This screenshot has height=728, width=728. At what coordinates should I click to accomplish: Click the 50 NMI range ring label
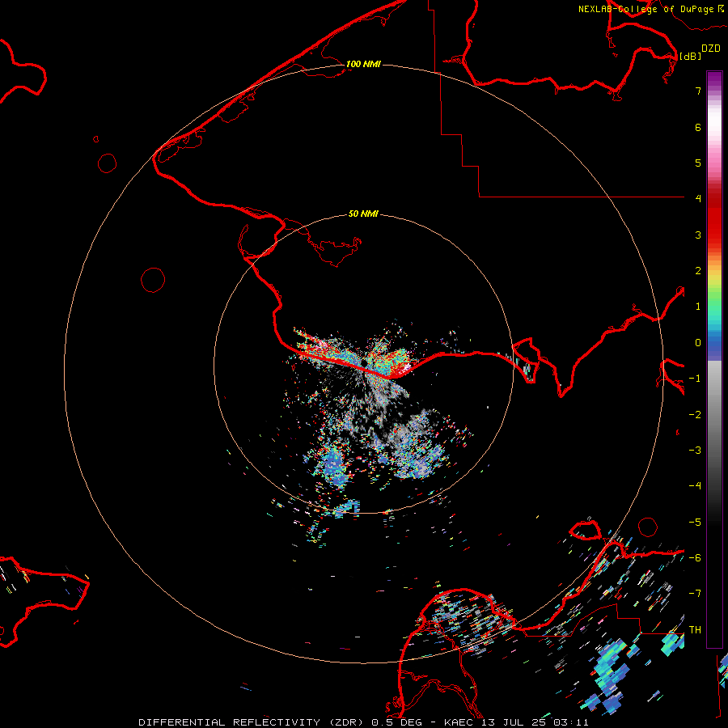[363, 214]
